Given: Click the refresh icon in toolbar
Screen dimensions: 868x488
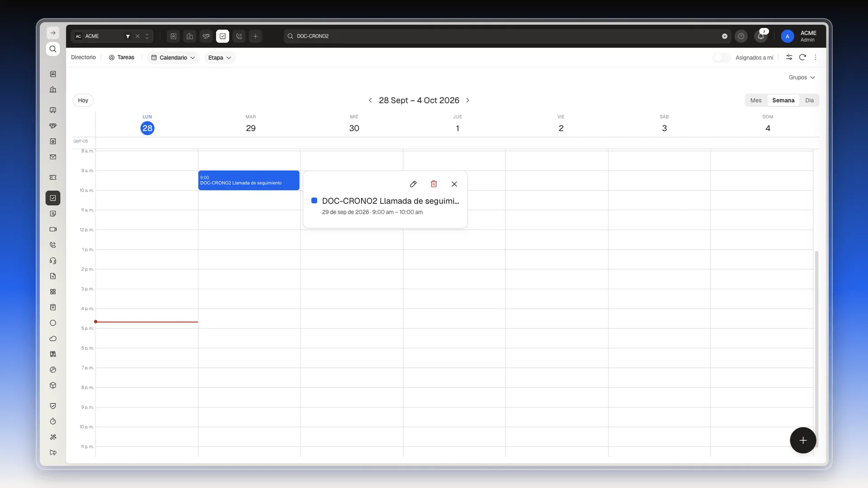Looking at the screenshot, I should (802, 57).
